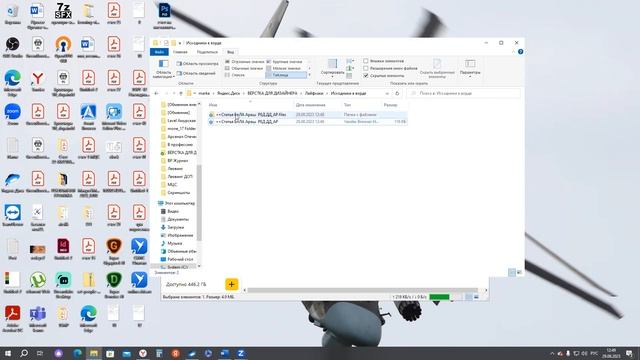The height and width of the screenshot is (360, 640).
Task: Enable File name extensions (Расширения имен файлов)
Action: pos(390,68)
